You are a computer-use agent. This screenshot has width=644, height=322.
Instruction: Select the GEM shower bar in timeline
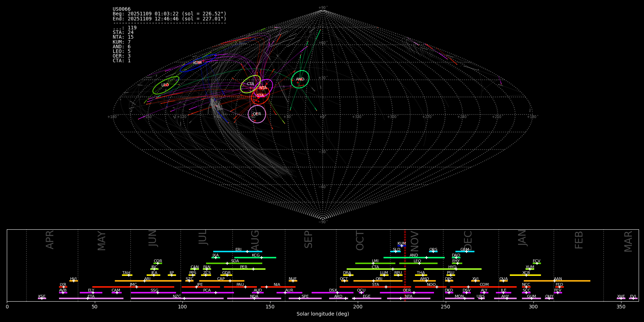tap(465, 252)
